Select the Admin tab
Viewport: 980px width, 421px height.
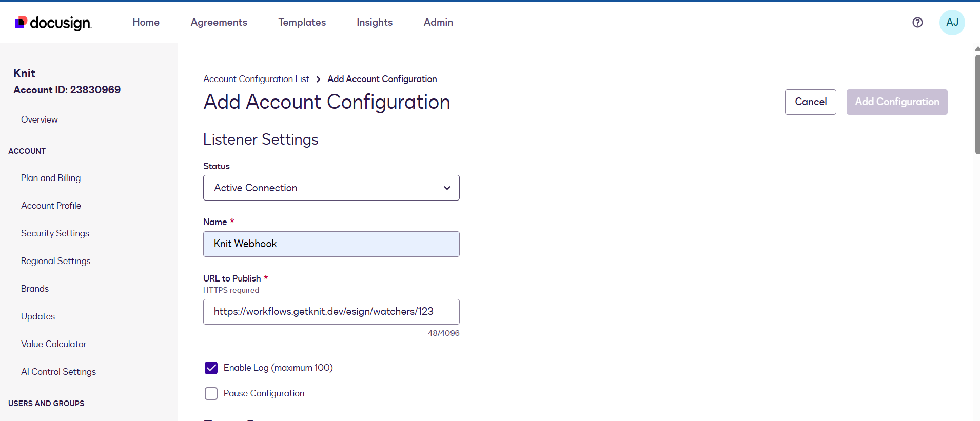click(x=438, y=22)
